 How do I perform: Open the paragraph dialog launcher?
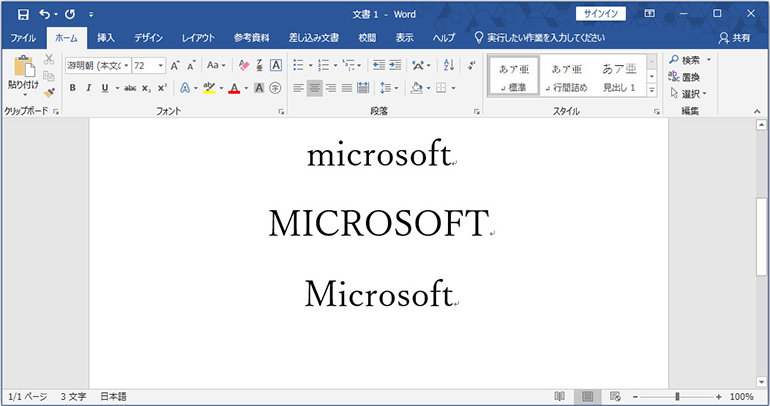coord(476,111)
